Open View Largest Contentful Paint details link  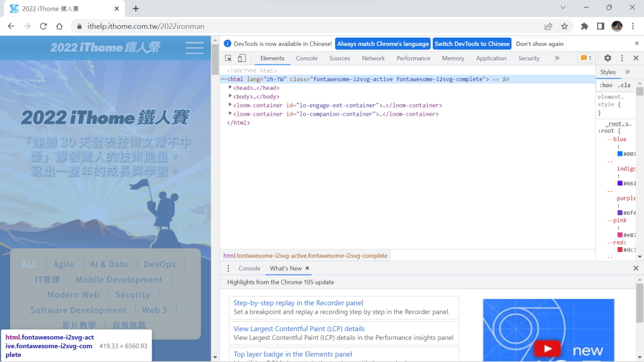coord(299,329)
